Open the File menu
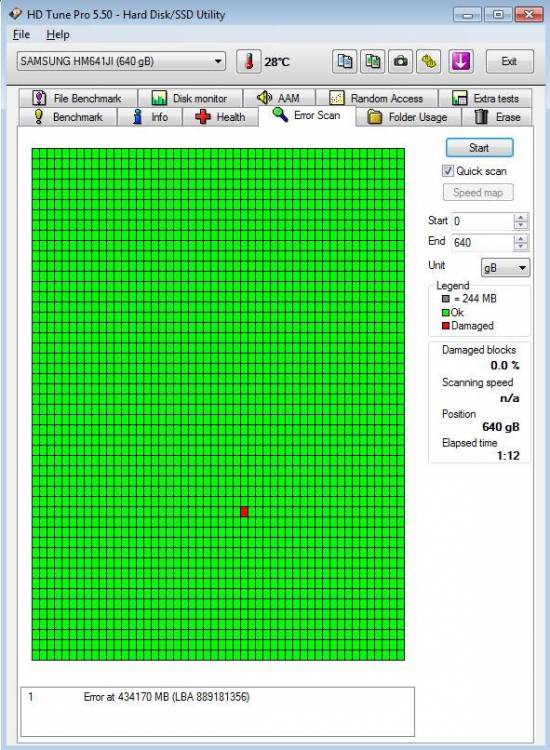The height and width of the screenshot is (750, 550). pyautogui.click(x=21, y=34)
